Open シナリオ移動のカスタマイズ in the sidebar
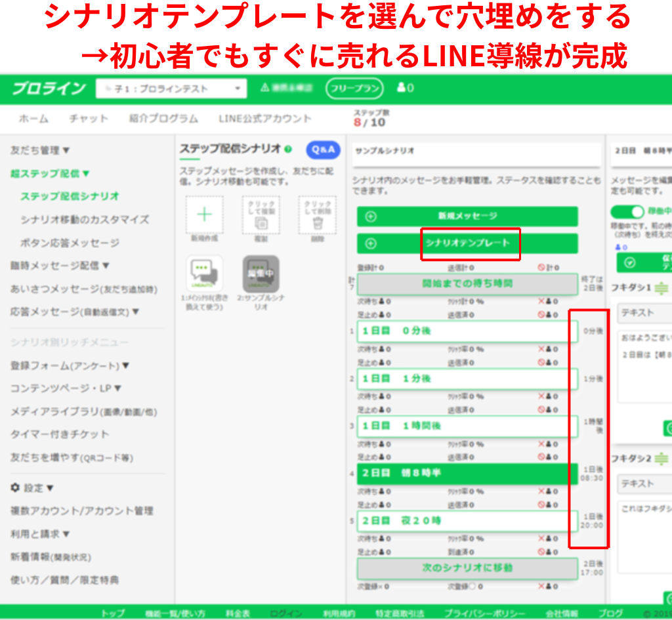Image resolution: width=672 pixels, height=620 pixels. point(85,219)
